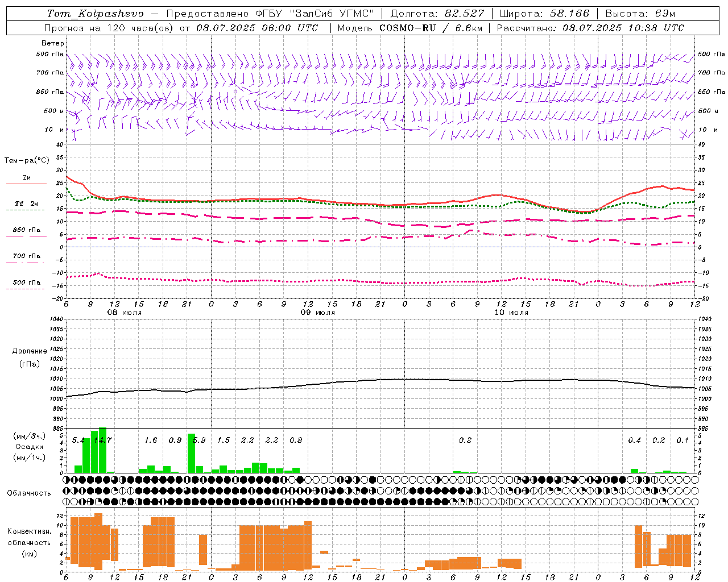This screenshot has height=582, width=728.
Task: Click the dashed line under 'Td 2м'
Action: [26, 210]
